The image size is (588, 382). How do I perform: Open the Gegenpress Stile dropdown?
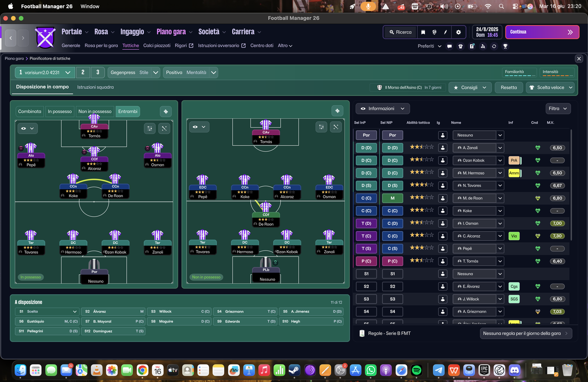(134, 72)
